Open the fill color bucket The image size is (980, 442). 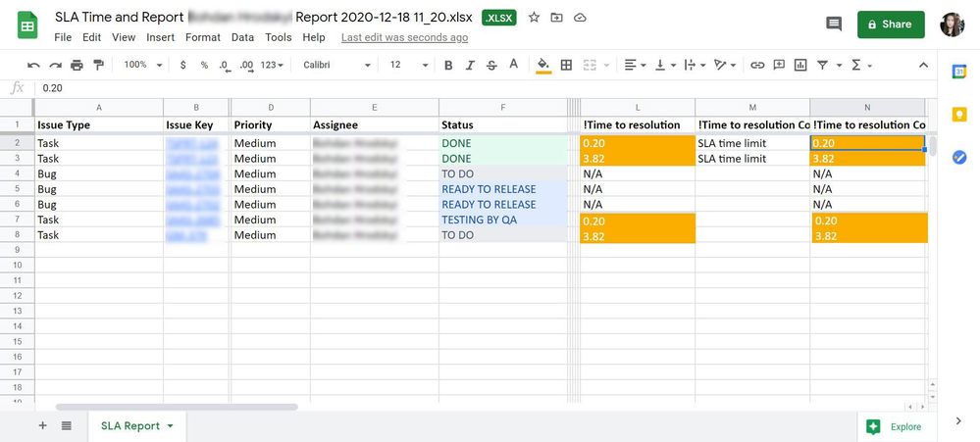coord(543,65)
